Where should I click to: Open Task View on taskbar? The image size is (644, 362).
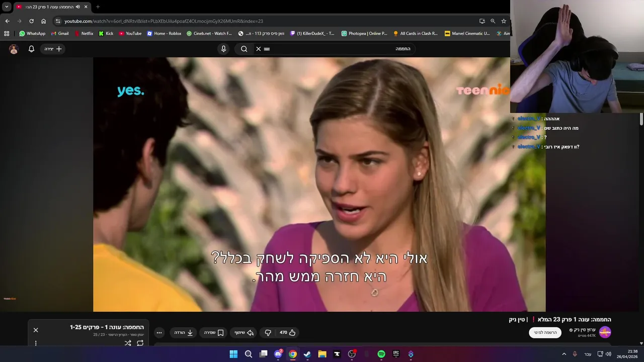tap(263, 354)
